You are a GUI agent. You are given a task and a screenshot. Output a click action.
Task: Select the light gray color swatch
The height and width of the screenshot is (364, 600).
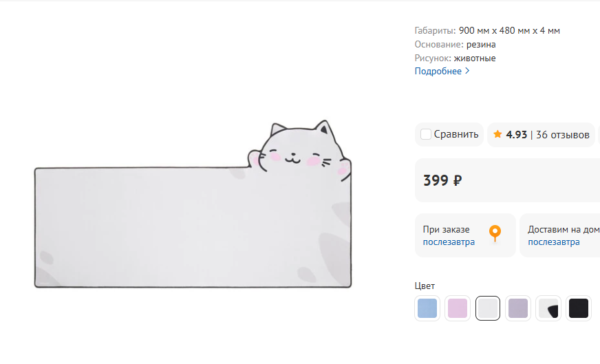point(488,308)
